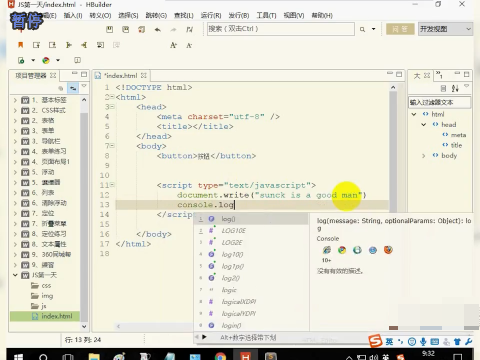Open Chrome from the taskbar
Image resolution: width=480 pixels, height=360 pixels.
(x=220, y=357)
